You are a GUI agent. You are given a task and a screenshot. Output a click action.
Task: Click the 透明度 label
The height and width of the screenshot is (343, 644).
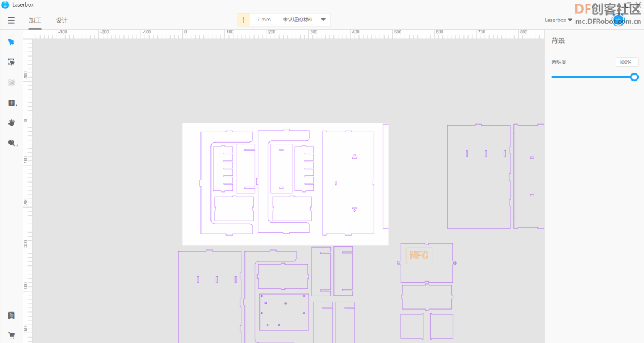(x=559, y=62)
